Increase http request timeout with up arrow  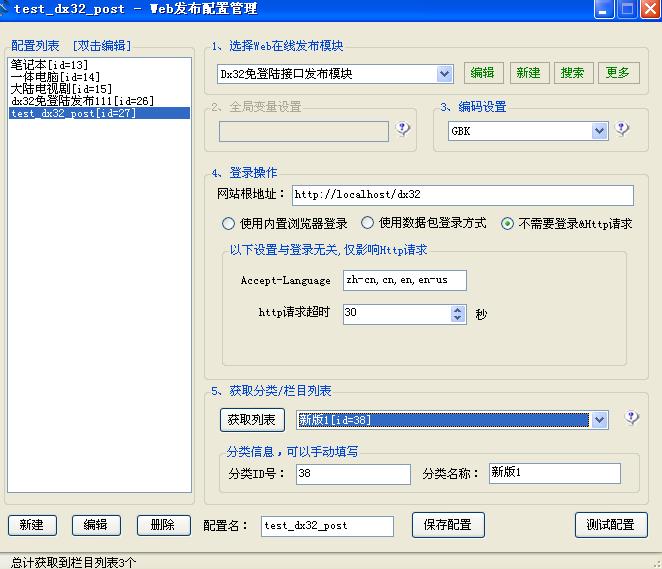[458, 309]
